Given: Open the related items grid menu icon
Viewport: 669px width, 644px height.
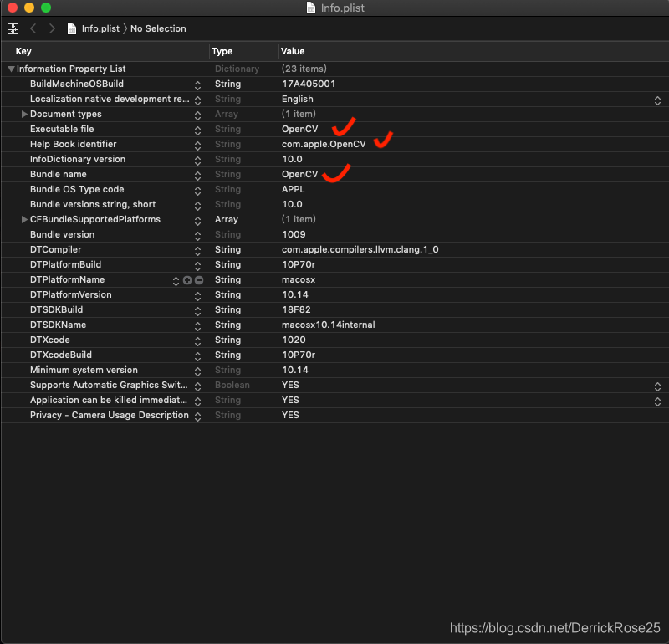Looking at the screenshot, I should pos(13,28).
